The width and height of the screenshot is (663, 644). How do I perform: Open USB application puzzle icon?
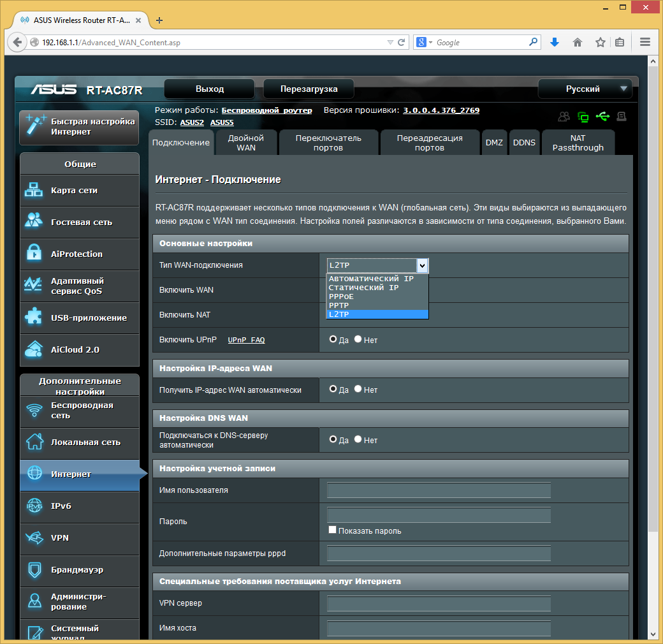coord(33,317)
